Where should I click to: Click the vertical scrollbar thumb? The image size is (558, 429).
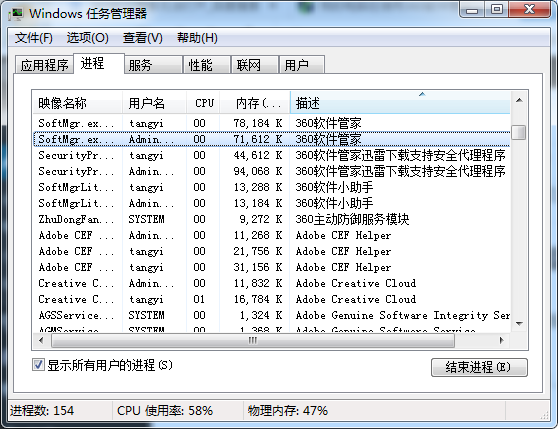coord(519,132)
